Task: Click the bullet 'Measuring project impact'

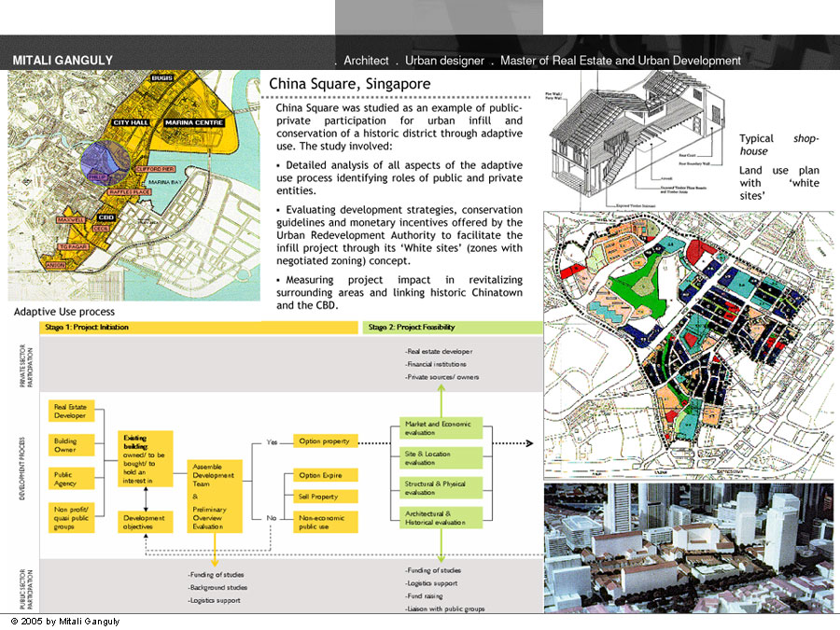Action: [399, 292]
